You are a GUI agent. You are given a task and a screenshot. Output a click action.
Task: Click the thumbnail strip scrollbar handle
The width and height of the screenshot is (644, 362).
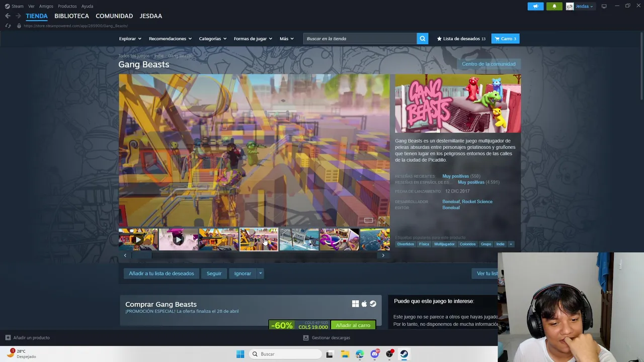[142, 255]
